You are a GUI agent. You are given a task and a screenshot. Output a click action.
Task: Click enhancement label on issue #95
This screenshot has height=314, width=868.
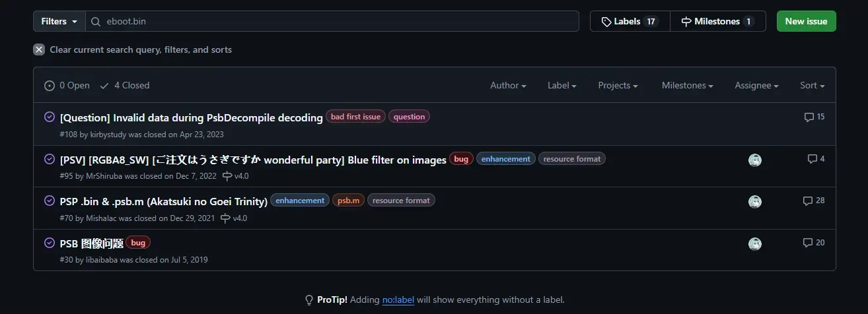(505, 159)
